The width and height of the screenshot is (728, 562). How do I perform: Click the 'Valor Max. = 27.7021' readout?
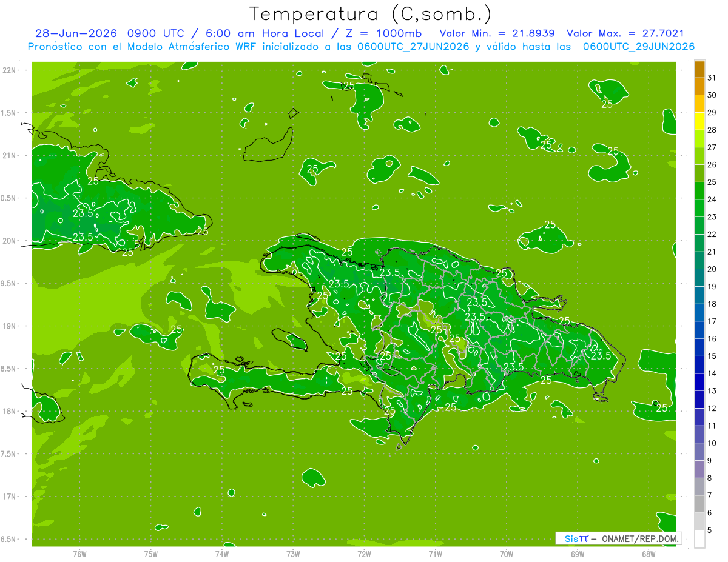coord(625,33)
